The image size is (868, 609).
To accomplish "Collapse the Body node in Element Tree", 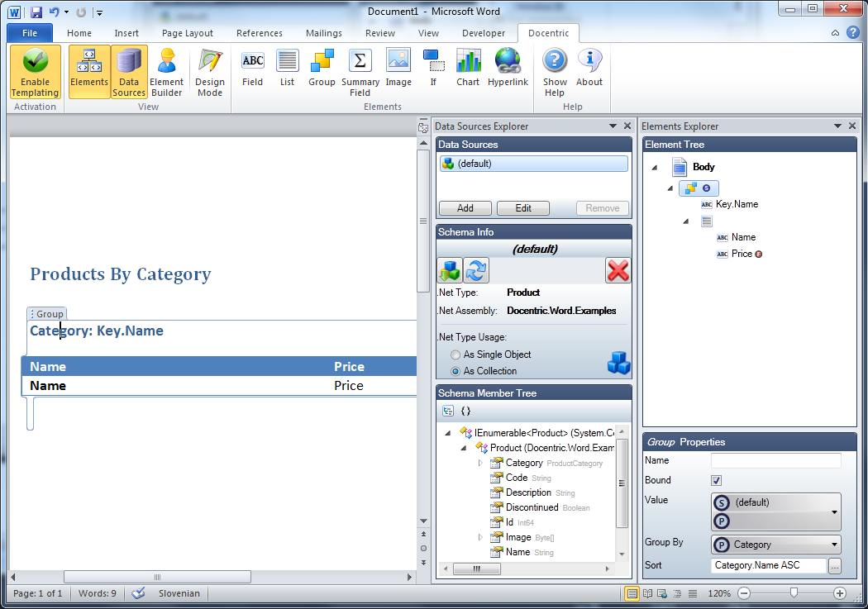I will click(x=655, y=167).
